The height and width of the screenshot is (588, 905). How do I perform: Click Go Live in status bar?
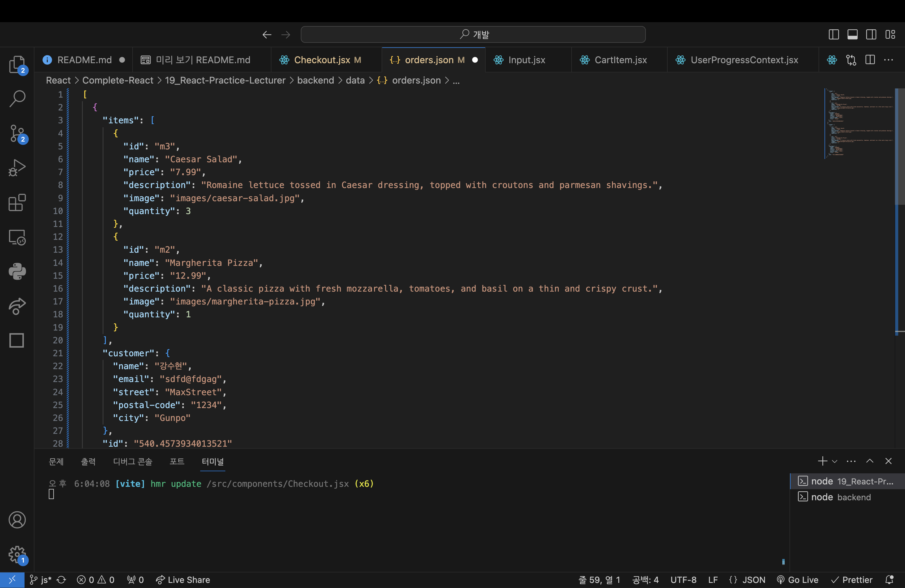pyautogui.click(x=798, y=580)
